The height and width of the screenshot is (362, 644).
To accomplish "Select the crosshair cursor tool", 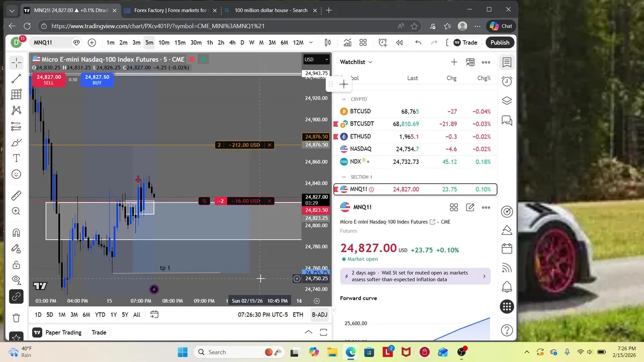I will (x=16, y=62).
